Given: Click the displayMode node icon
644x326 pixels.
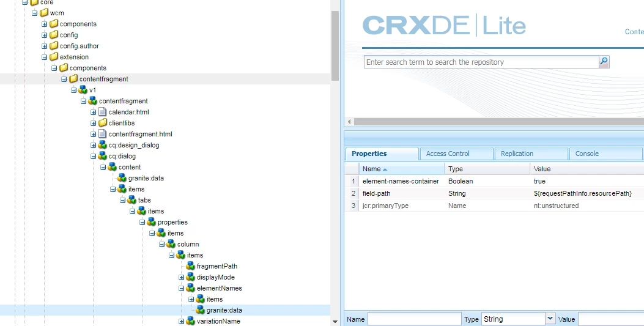Looking at the screenshot, I should [x=191, y=277].
